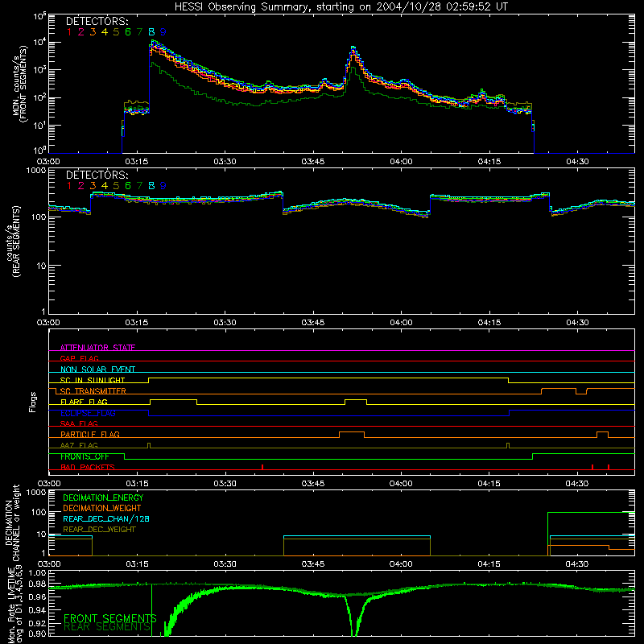
Task: Click orange detector 3 in front segments legend
Action: coord(93,32)
